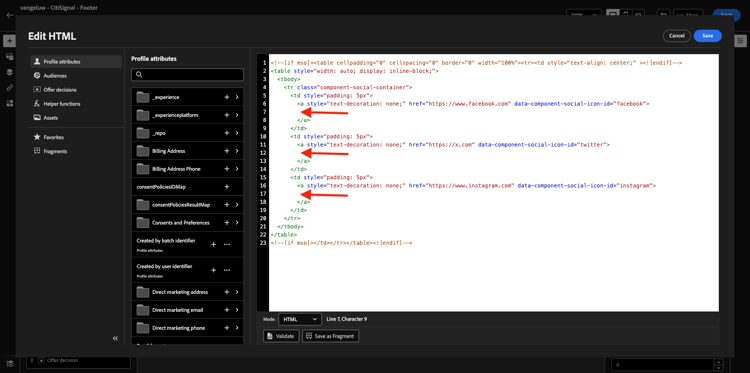Click the Created by batch identifier row label
The height and width of the screenshot is (373, 750).
(166, 241)
